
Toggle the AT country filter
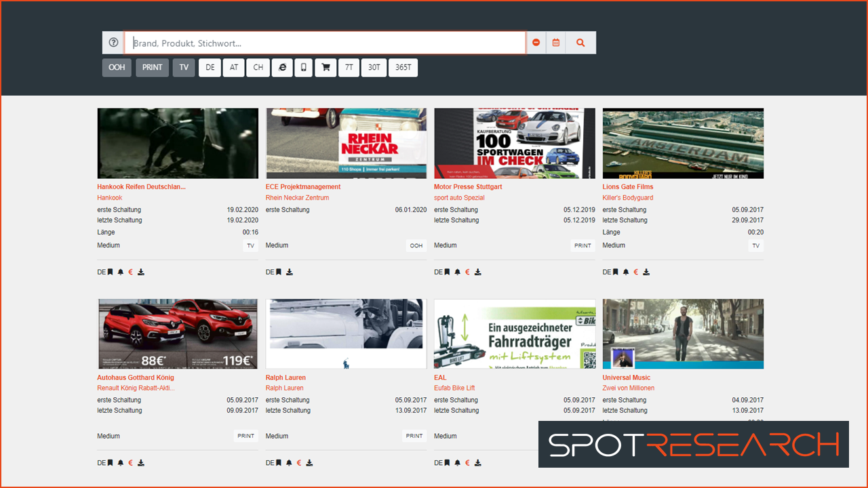(234, 68)
